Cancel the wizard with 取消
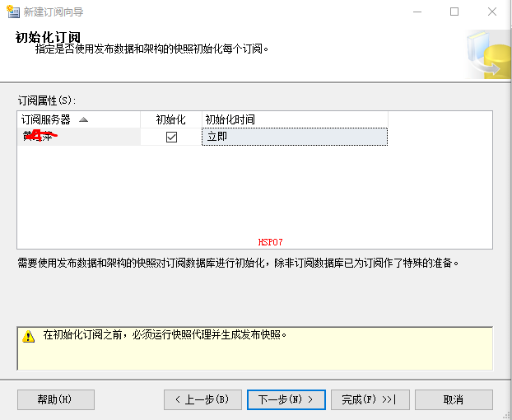 tap(454, 399)
